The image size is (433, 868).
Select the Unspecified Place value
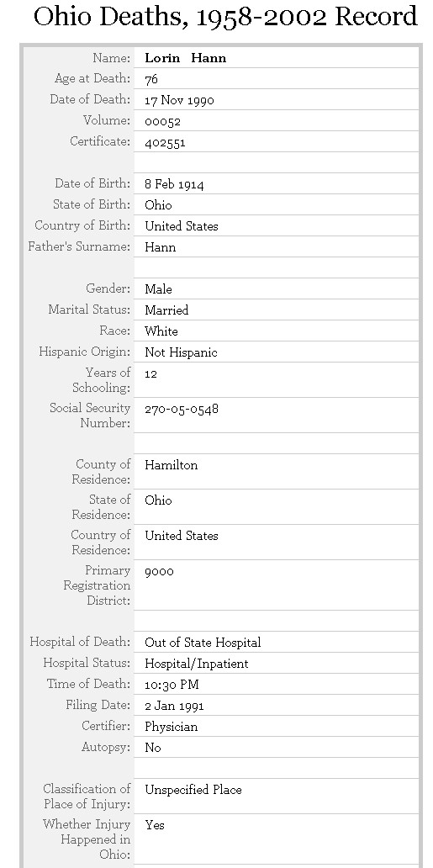click(x=193, y=790)
